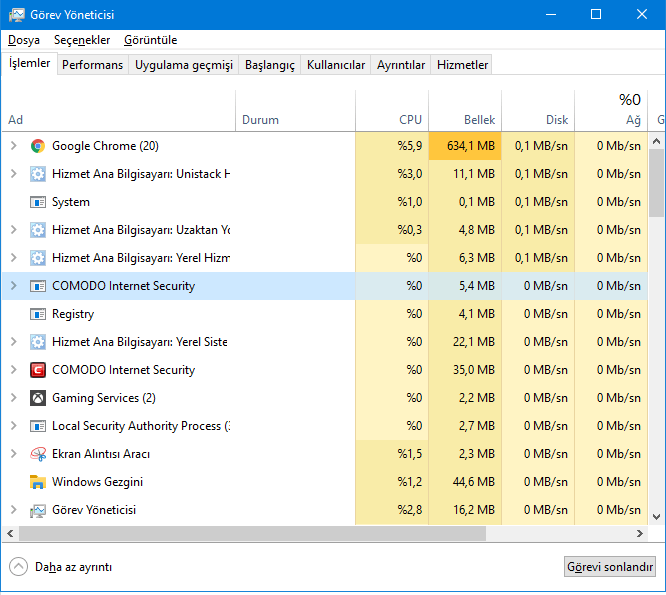Open the Dosya menu

pos(24,40)
